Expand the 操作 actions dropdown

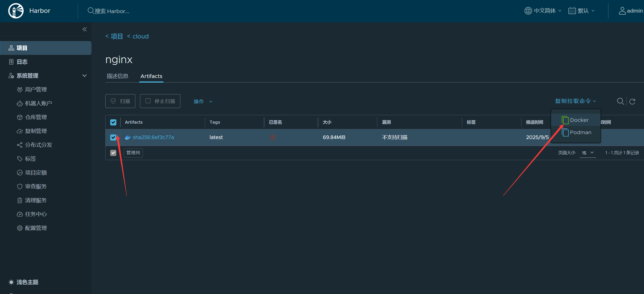(x=203, y=102)
